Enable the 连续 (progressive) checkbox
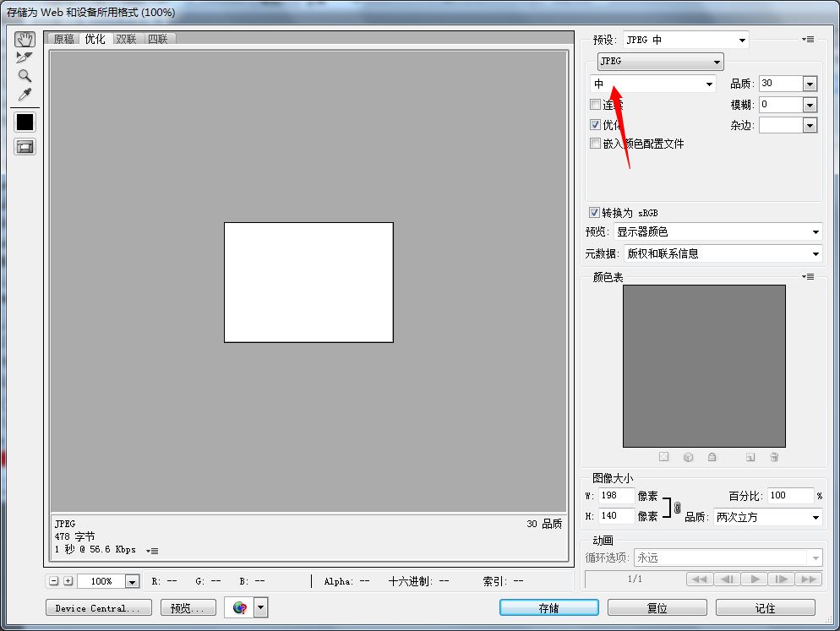 (x=596, y=105)
